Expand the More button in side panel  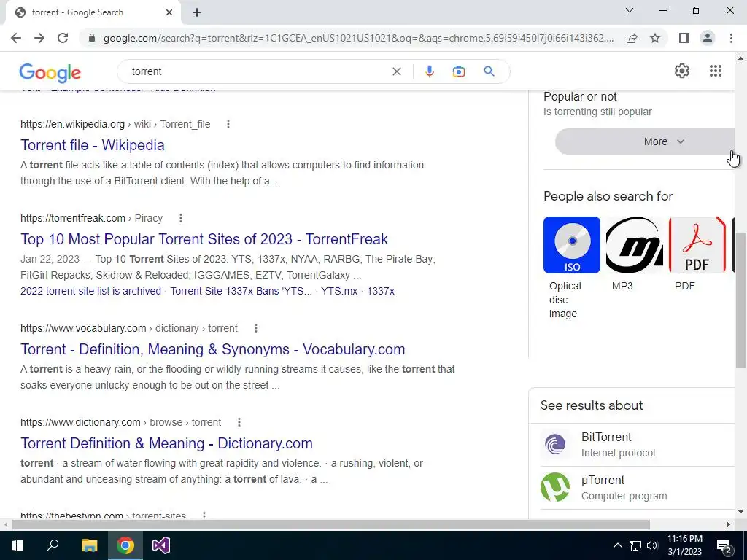coord(646,141)
